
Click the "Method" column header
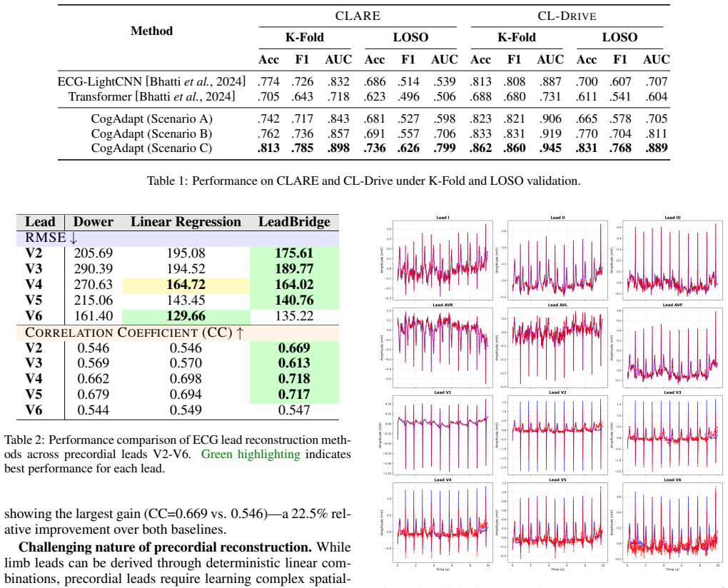click(151, 31)
